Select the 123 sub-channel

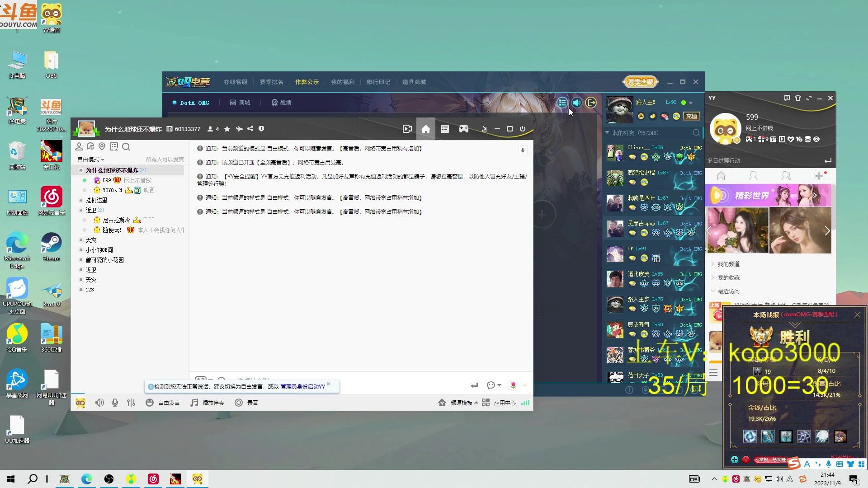(90, 290)
